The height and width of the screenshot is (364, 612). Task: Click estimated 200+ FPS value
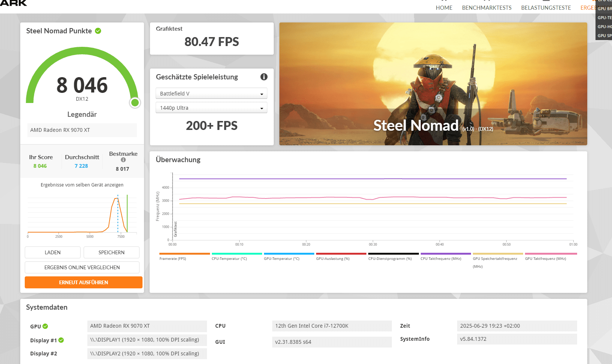212,126
